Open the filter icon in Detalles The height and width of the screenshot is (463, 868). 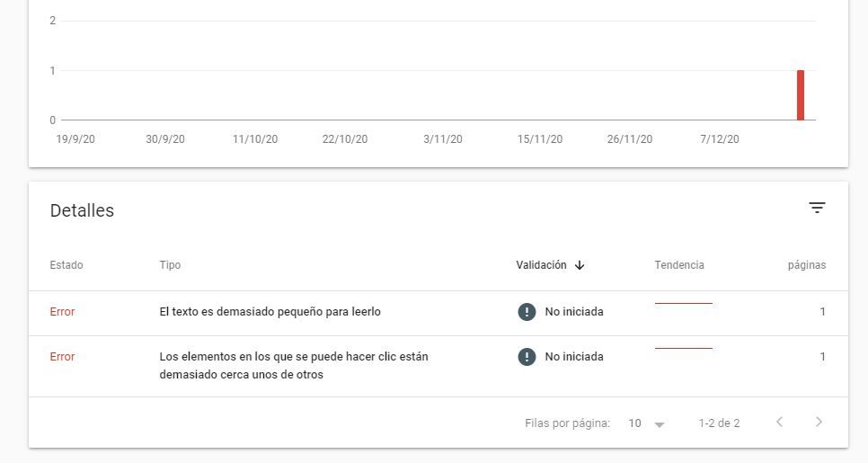point(817,209)
